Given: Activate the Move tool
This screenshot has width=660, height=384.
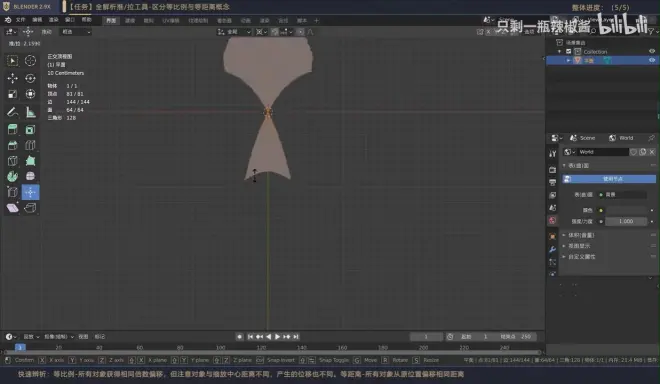Looking at the screenshot, I should pos(13,78).
